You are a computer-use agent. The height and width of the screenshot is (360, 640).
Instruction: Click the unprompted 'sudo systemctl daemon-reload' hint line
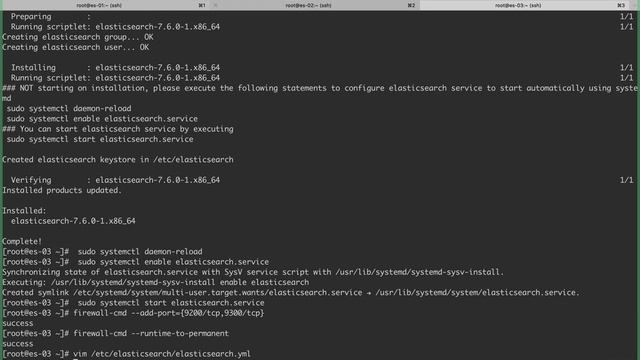pyautogui.click(x=69, y=108)
